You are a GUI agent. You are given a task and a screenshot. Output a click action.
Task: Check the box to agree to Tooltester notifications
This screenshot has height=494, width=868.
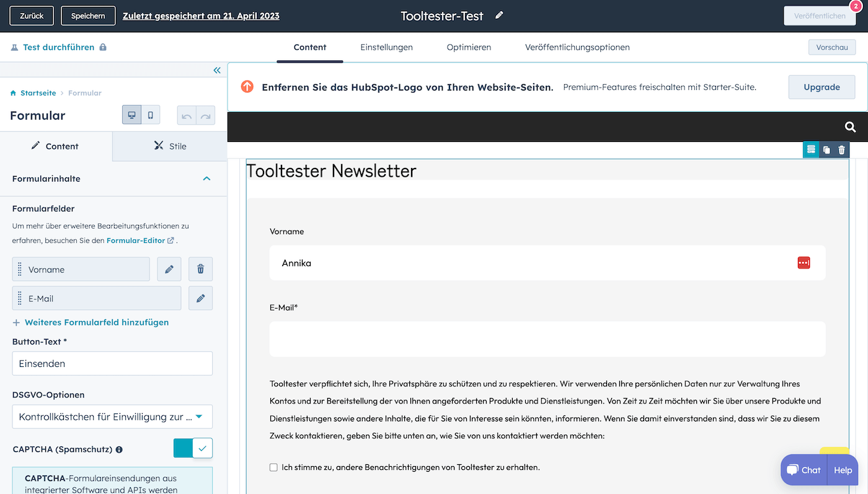pyautogui.click(x=273, y=467)
